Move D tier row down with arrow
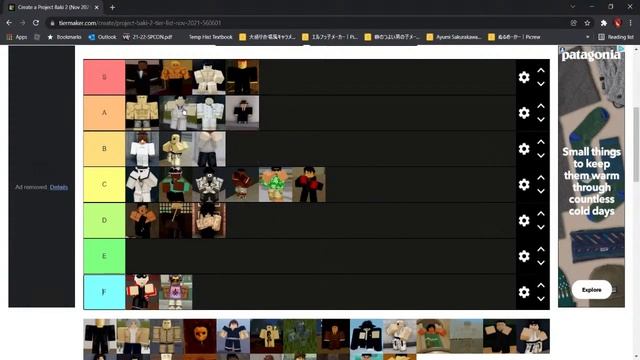This screenshot has height=360, width=640. point(541,227)
